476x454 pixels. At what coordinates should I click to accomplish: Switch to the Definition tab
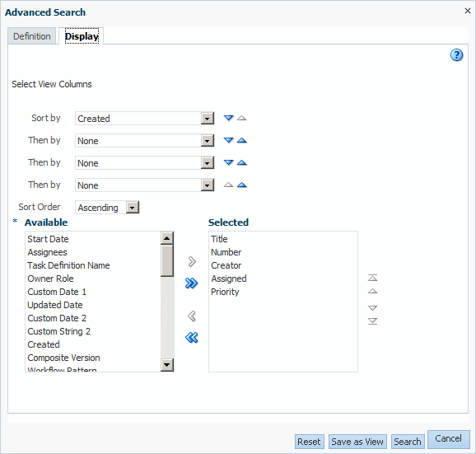[32, 36]
